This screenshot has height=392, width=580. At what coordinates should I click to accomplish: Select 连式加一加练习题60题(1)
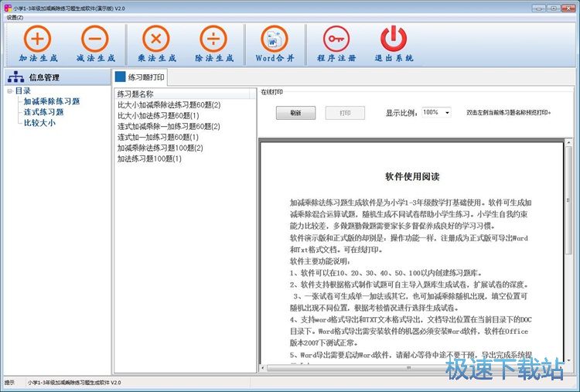tap(158, 137)
